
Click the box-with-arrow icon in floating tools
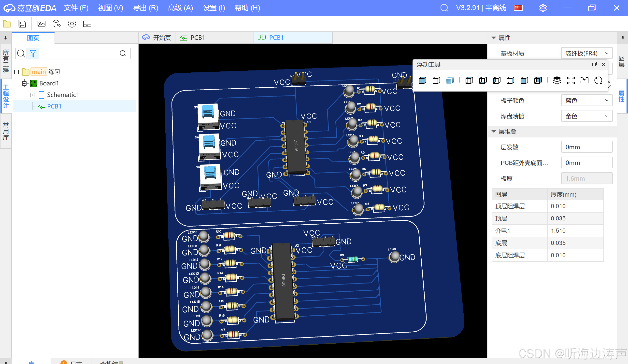[584, 80]
